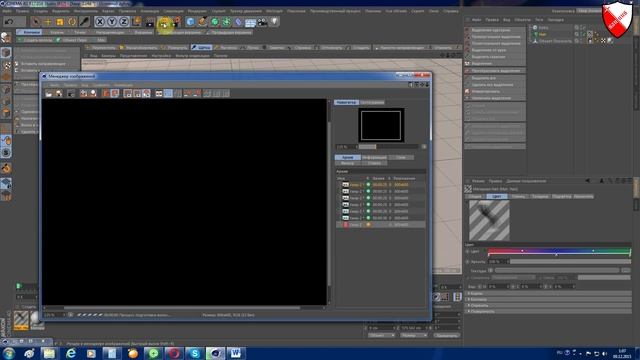Screen dimensions: 640x360
Task: Click the Render View clapboard icon
Action: tap(150, 22)
